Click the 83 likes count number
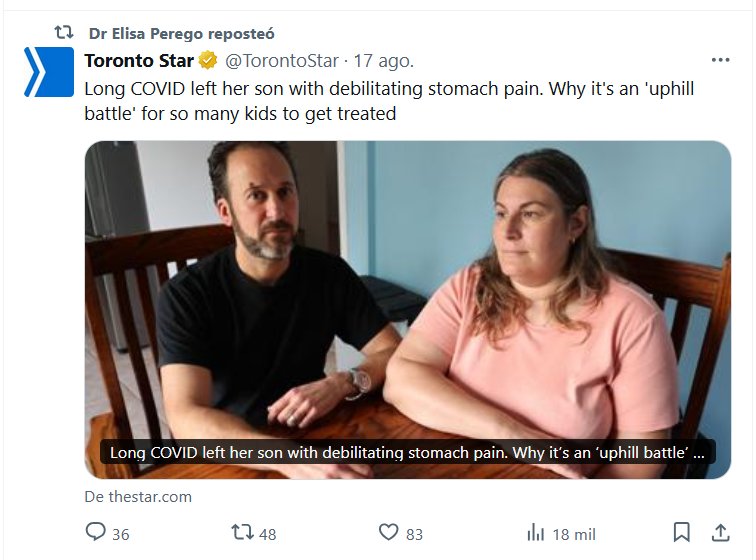This screenshot has width=756, height=560. (x=415, y=533)
